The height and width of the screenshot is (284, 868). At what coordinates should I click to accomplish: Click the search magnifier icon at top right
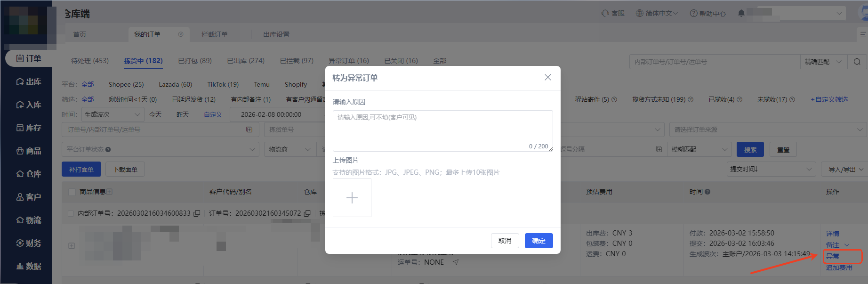pyautogui.click(x=857, y=62)
